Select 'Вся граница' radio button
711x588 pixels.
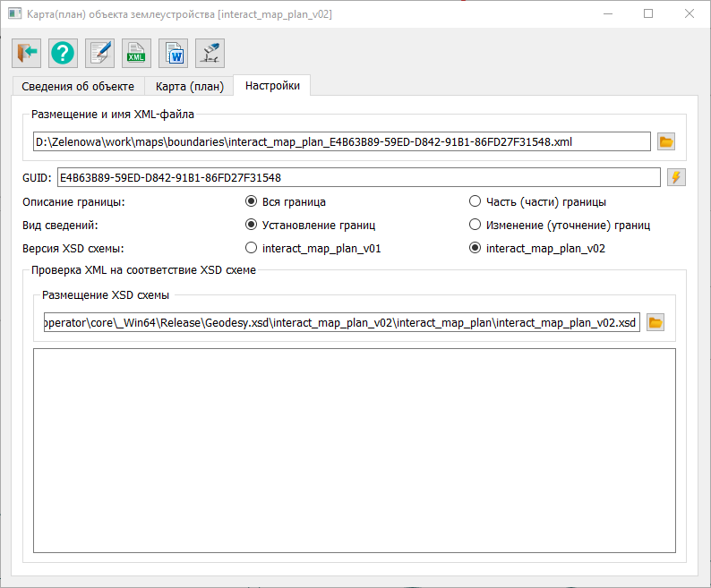click(x=252, y=202)
